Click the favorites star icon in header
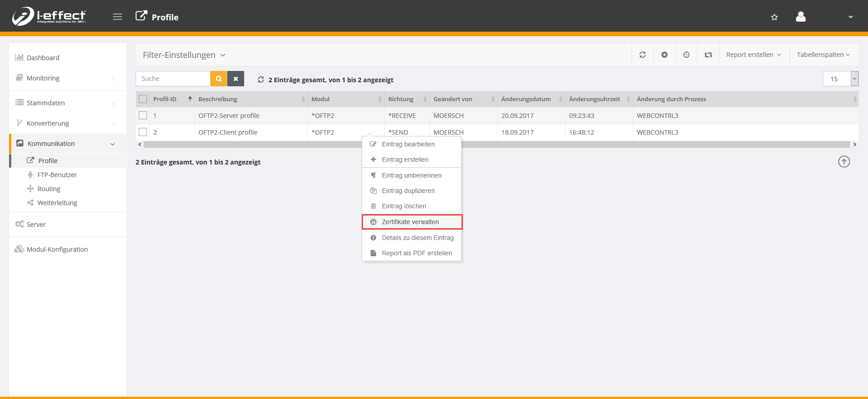This screenshot has height=399, width=868. pos(774,17)
